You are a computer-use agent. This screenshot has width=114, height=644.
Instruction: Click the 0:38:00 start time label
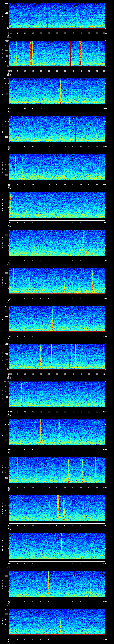(x=9, y=298)
